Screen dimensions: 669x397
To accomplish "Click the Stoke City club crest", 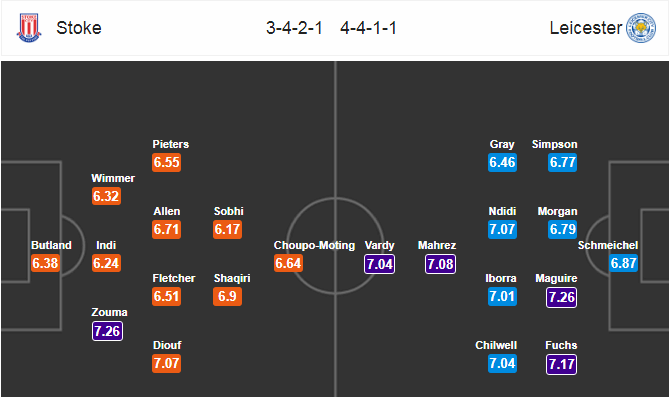I will point(29,28).
